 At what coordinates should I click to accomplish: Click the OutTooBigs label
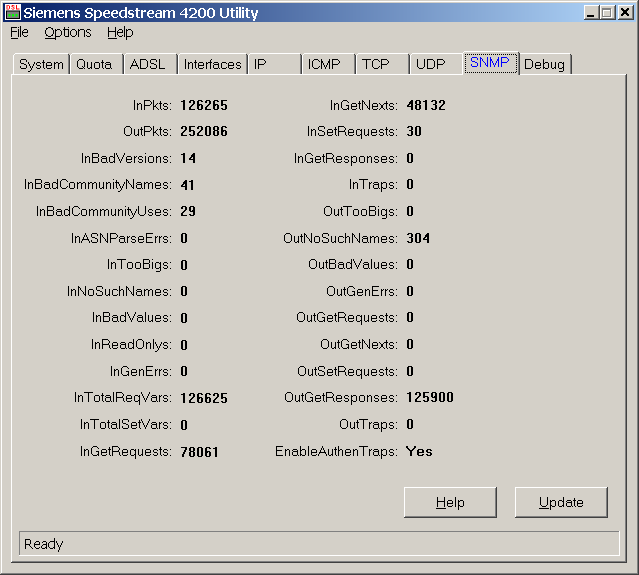pos(360,211)
